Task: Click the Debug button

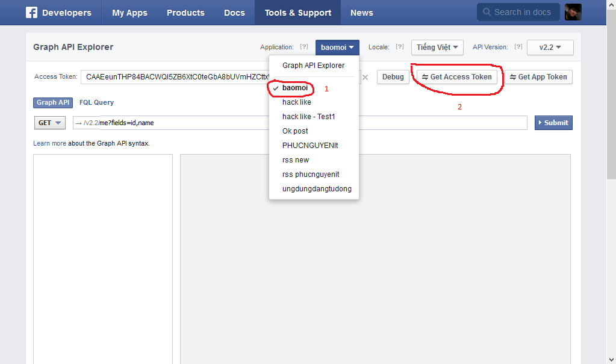Action: (x=393, y=77)
